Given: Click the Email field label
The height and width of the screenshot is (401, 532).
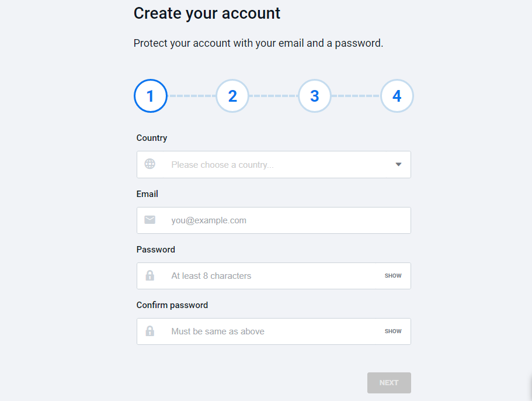Looking at the screenshot, I should coord(147,193).
